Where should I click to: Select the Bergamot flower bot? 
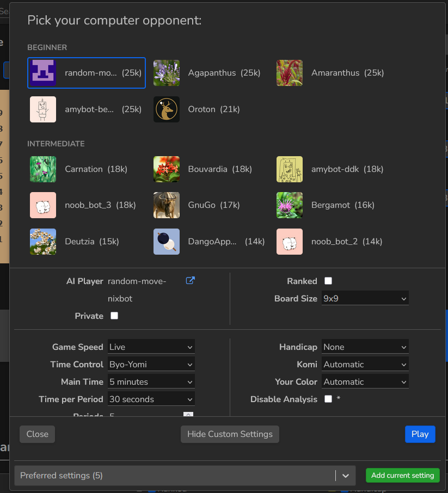tap(290, 205)
